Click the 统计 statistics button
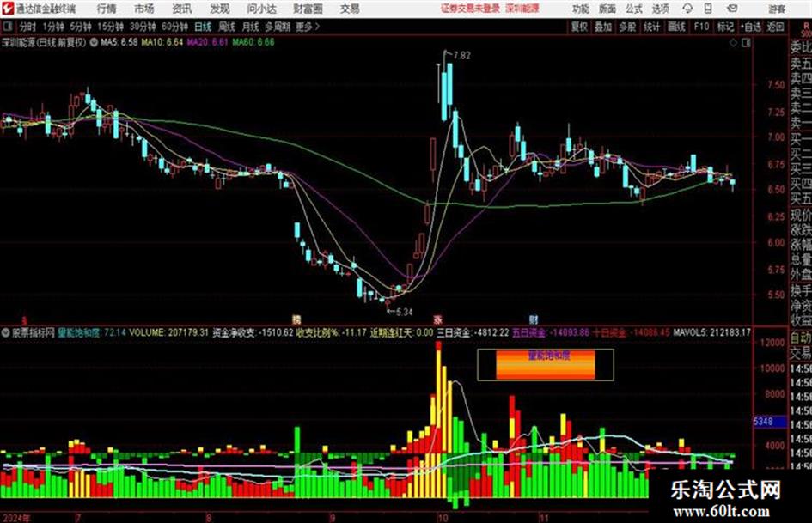Screen dimensions: 812x523 coord(651,27)
